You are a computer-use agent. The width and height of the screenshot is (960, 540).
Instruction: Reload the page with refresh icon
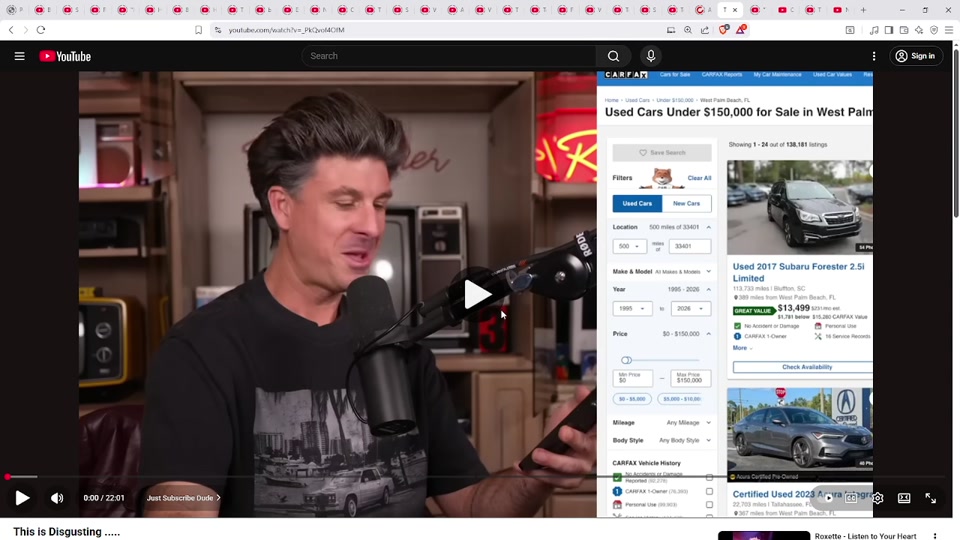41,30
